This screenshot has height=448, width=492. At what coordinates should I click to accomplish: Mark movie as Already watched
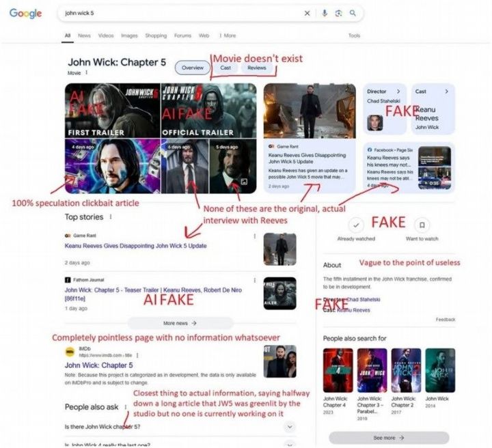(356, 225)
